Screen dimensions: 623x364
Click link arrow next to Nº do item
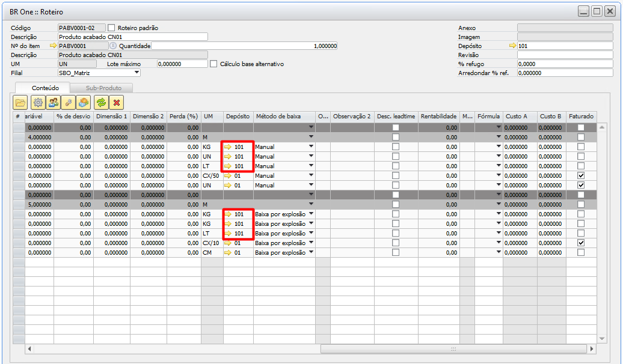point(52,46)
